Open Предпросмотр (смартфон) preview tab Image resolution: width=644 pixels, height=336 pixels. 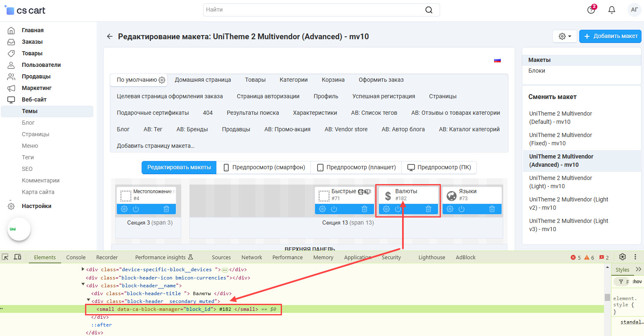click(264, 167)
